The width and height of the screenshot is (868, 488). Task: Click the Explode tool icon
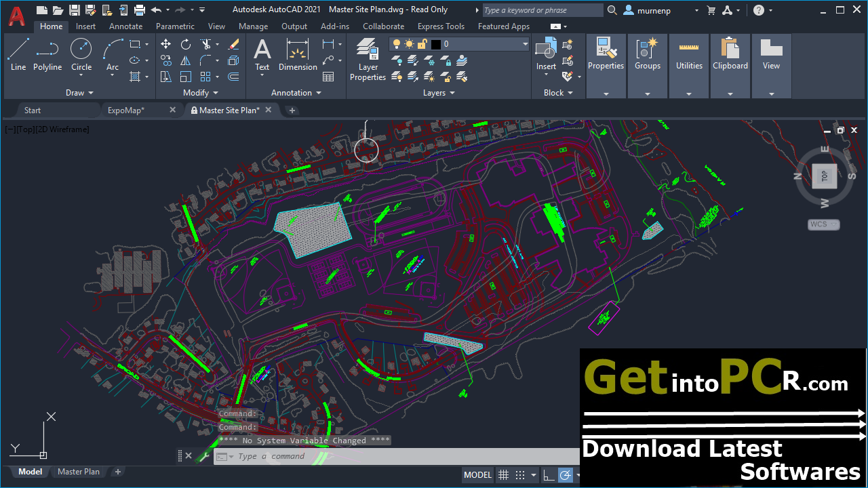coord(234,60)
